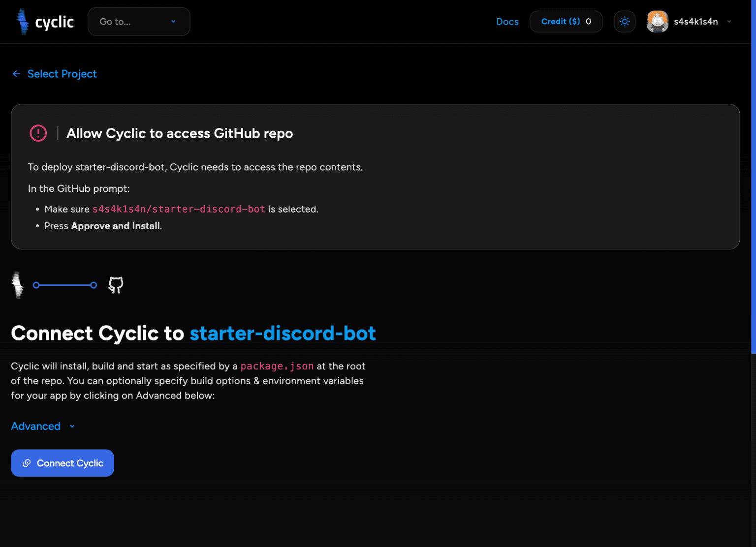
Task: Open the s4s4k1s4n profile avatar picture
Action: pos(657,21)
